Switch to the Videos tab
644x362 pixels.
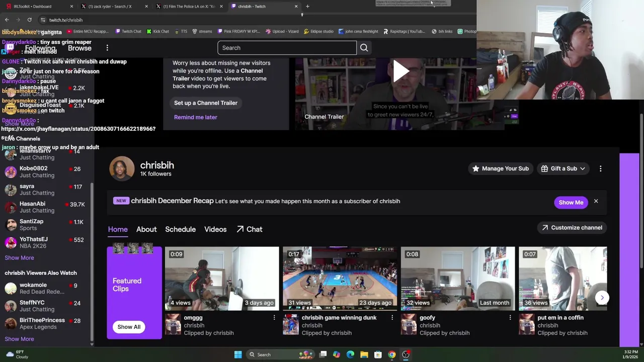click(x=215, y=229)
